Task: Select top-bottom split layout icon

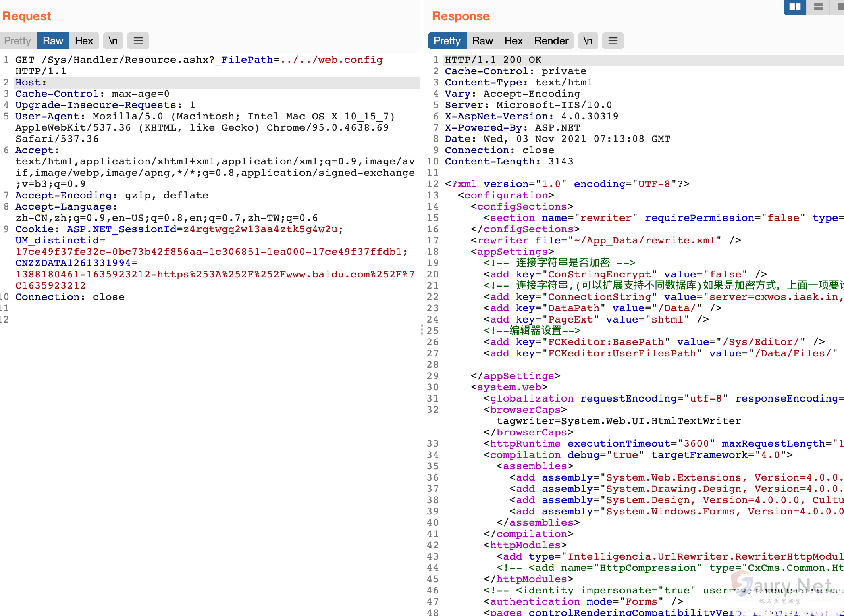Action: pyautogui.click(x=818, y=7)
